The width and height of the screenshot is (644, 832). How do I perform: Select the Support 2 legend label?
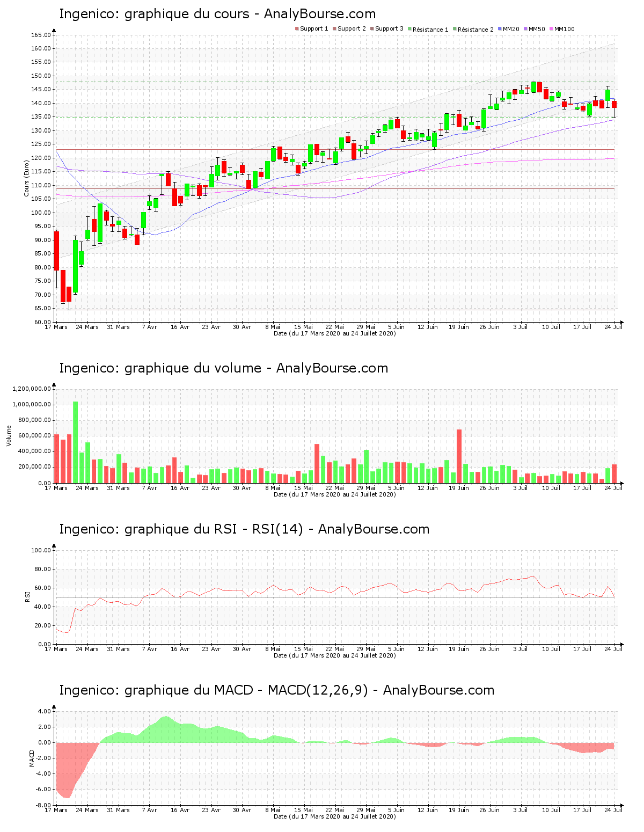352,29
